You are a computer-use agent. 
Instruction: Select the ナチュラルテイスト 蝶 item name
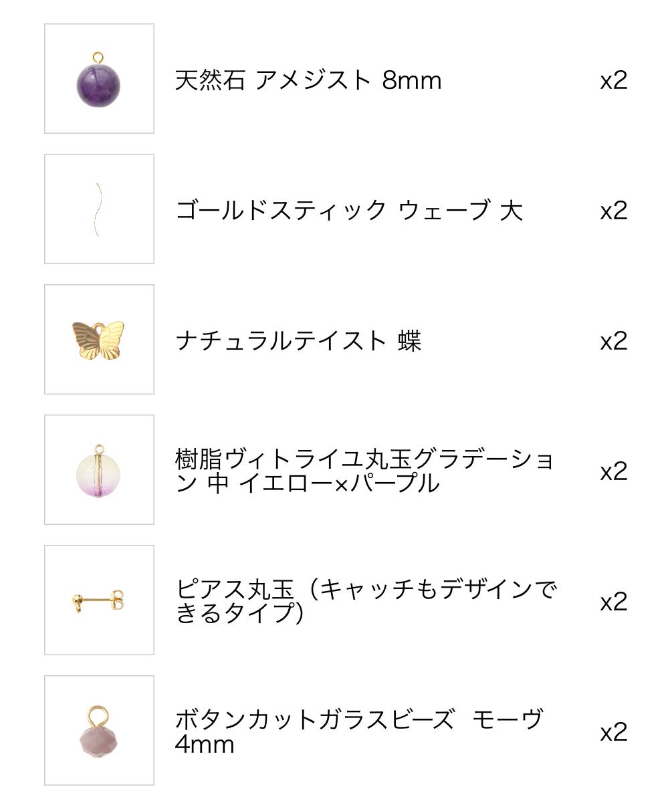coord(298,341)
